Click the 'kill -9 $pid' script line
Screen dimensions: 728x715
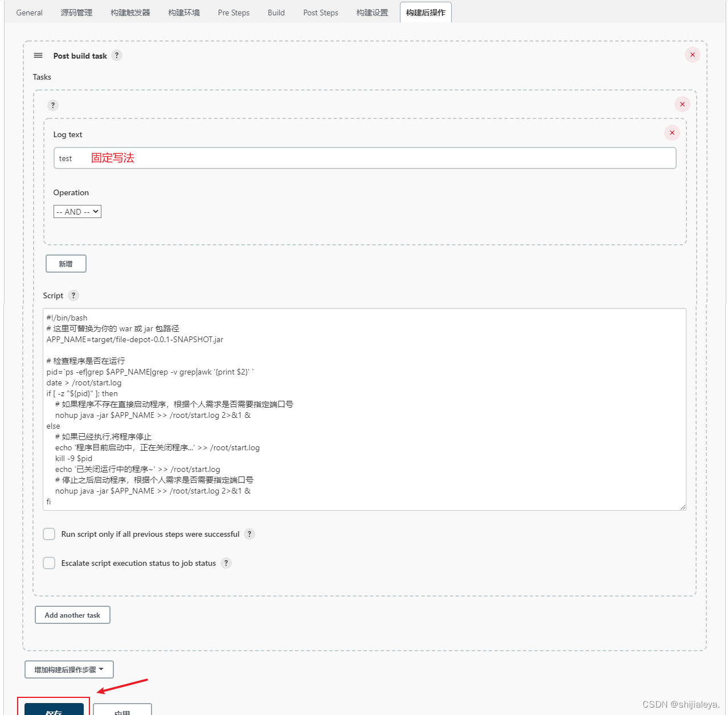[73, 458]
